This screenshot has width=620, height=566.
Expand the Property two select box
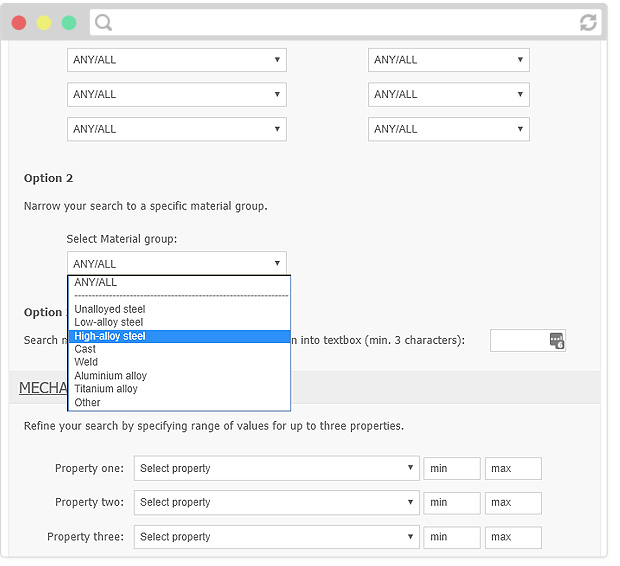click(x=276, y=502)
